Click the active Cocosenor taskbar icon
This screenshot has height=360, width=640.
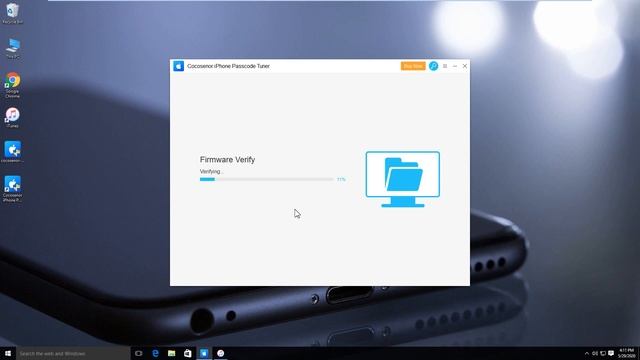[204, 353]
